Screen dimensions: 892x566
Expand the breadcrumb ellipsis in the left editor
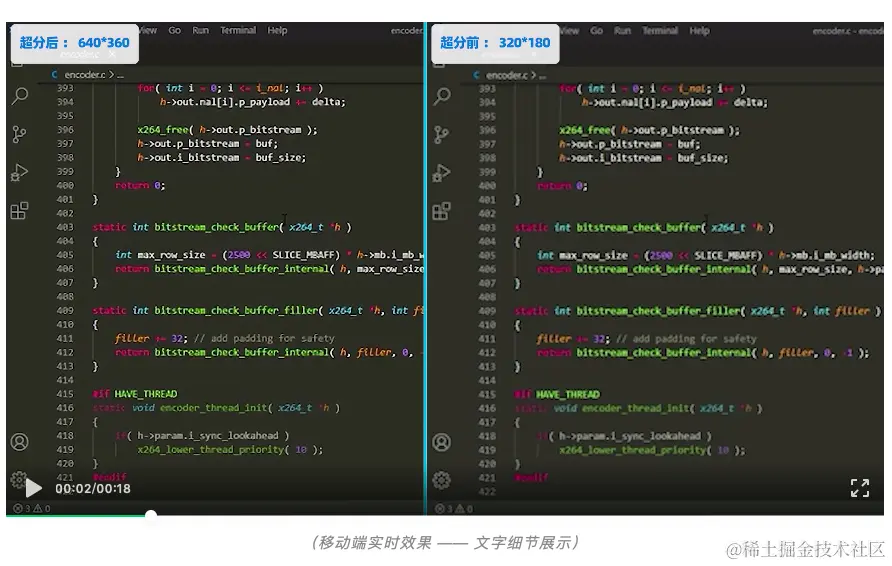(120, 75)
